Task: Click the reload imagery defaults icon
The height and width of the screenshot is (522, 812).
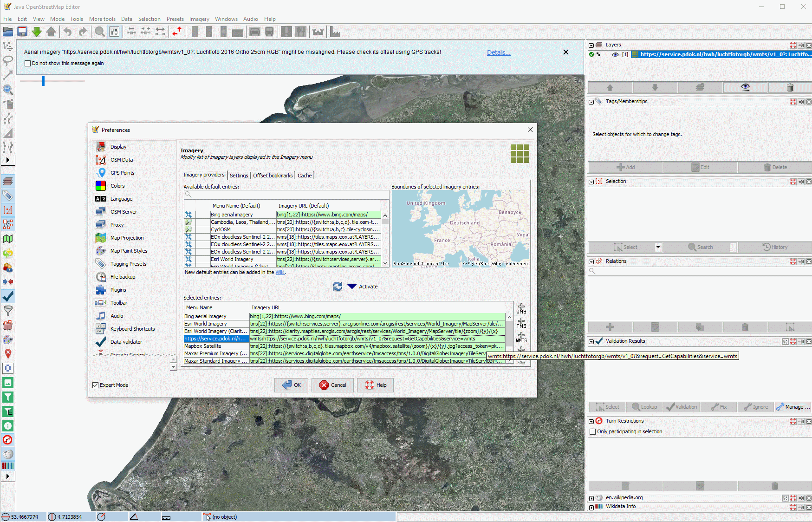Action: coord(338,287)
